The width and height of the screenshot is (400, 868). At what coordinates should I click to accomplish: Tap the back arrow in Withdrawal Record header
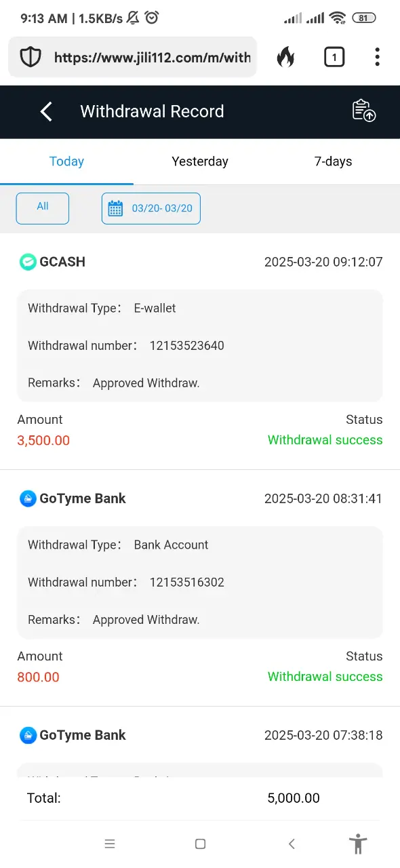point(46,112)
